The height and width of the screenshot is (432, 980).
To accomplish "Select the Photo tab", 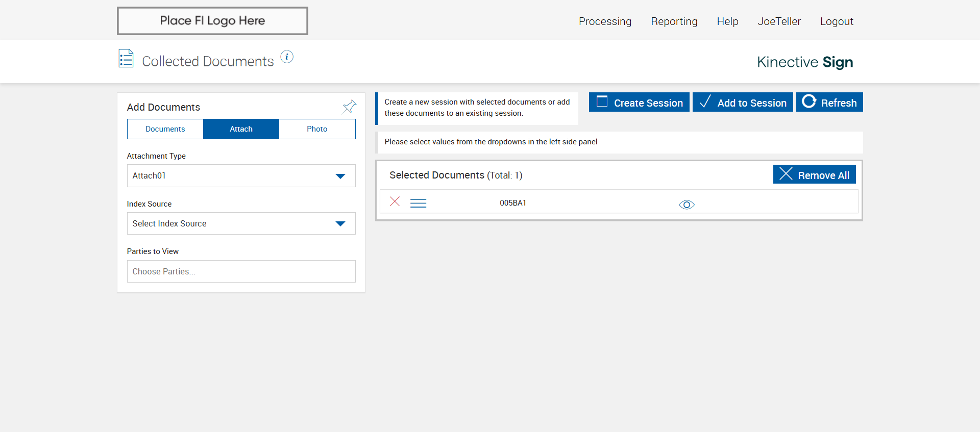I will (x=317, y=129).
